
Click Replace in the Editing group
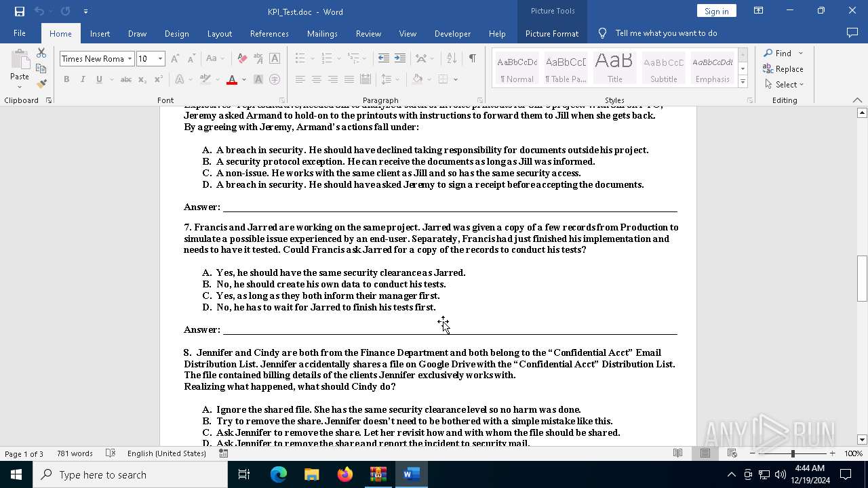pyautogui.click(x=783, y=68)
